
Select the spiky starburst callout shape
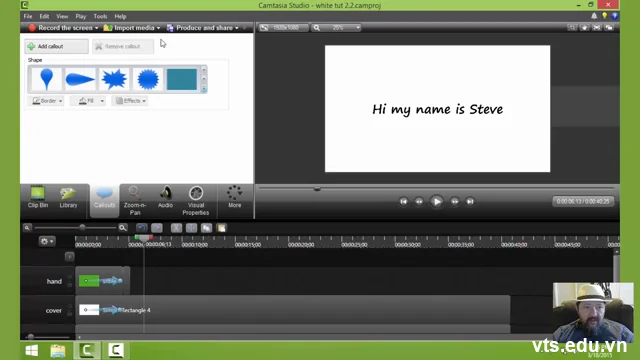pos(114,79)
